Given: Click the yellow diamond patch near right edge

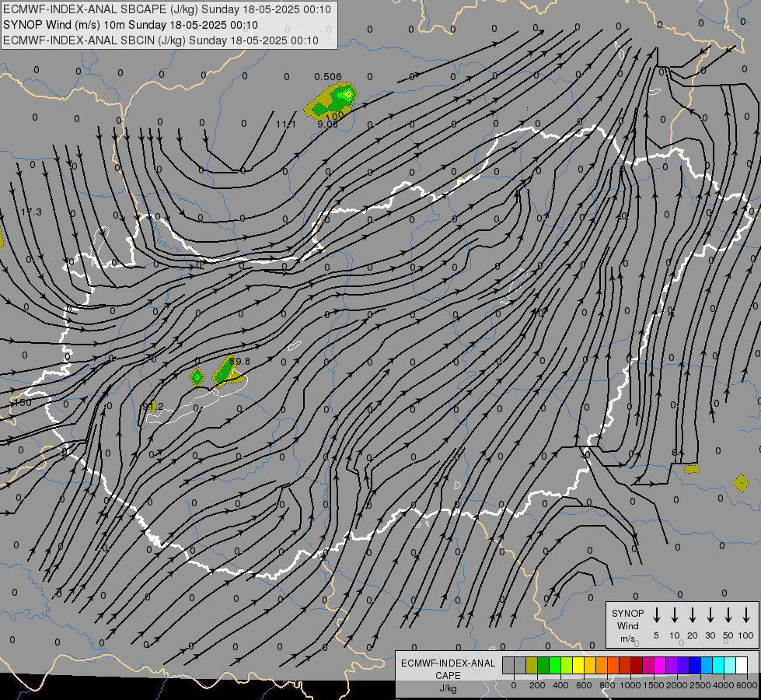Looking at the screenshot, I should (741, 483).
